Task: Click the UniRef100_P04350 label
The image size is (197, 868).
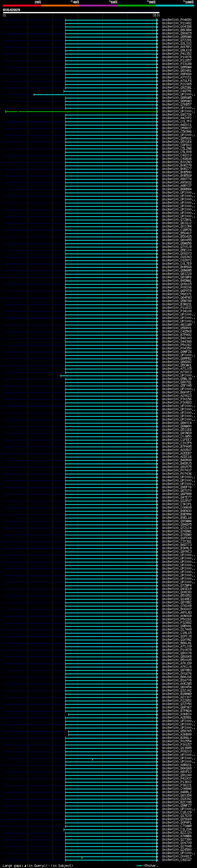Action: 176,348
